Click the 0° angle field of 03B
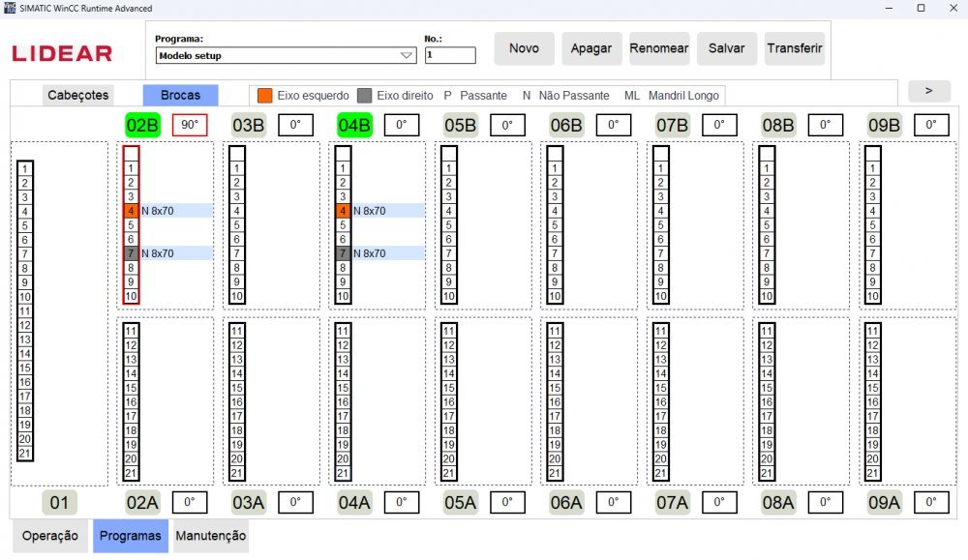 (295, 125)
